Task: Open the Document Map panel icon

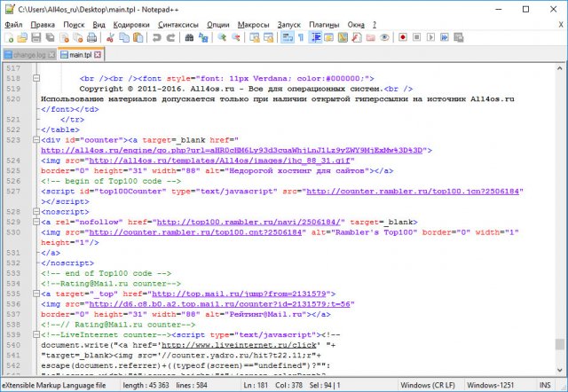Action: [x=343, y=37]
